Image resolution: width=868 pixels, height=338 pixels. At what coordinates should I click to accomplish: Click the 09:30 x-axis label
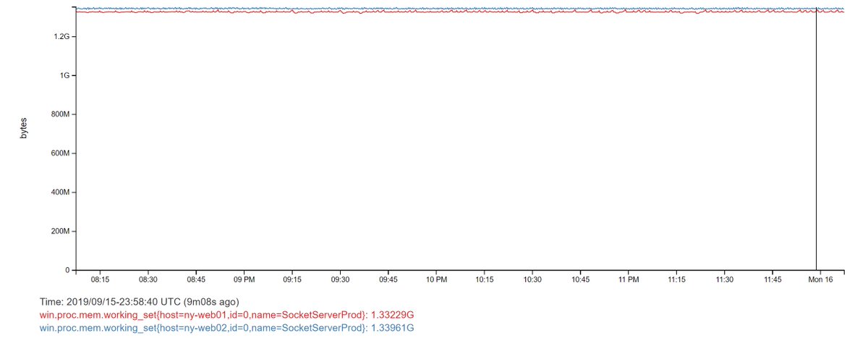341,279
